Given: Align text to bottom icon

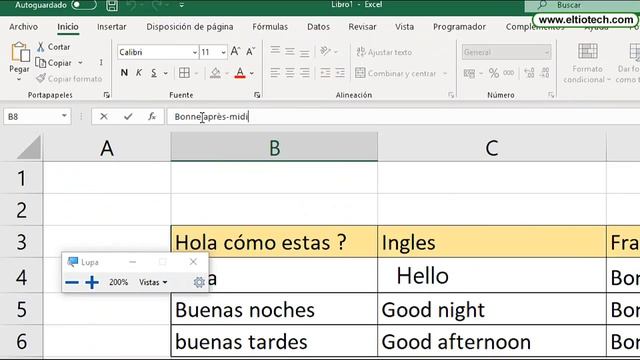Looking at the screenshot, I should (x=304, y=52).
